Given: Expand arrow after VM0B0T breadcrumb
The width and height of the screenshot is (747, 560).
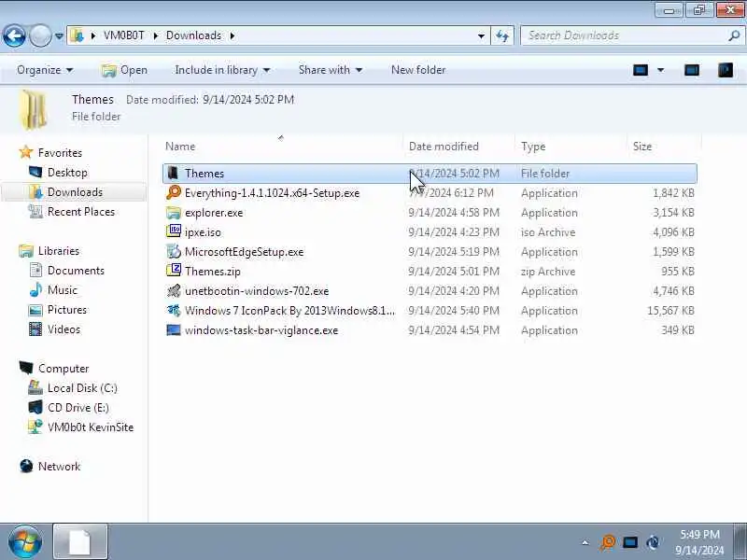Looking at the screenshot, I should 155,35.
